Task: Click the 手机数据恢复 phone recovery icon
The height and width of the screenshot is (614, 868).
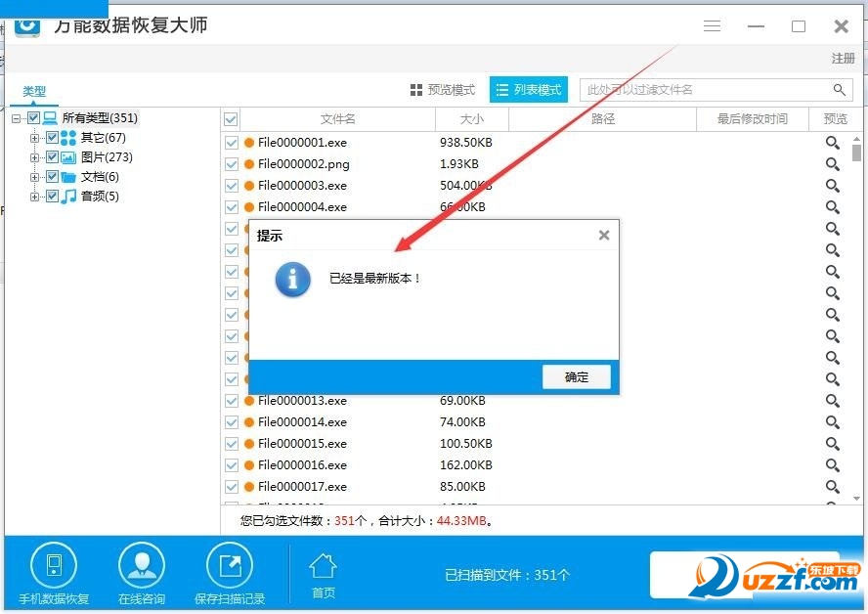Action: (x=55, y=565)
